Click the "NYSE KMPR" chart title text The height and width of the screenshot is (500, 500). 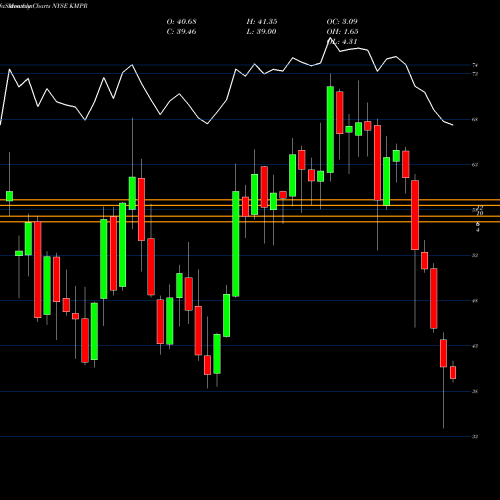pyautogui.click(x=70, y=6)
